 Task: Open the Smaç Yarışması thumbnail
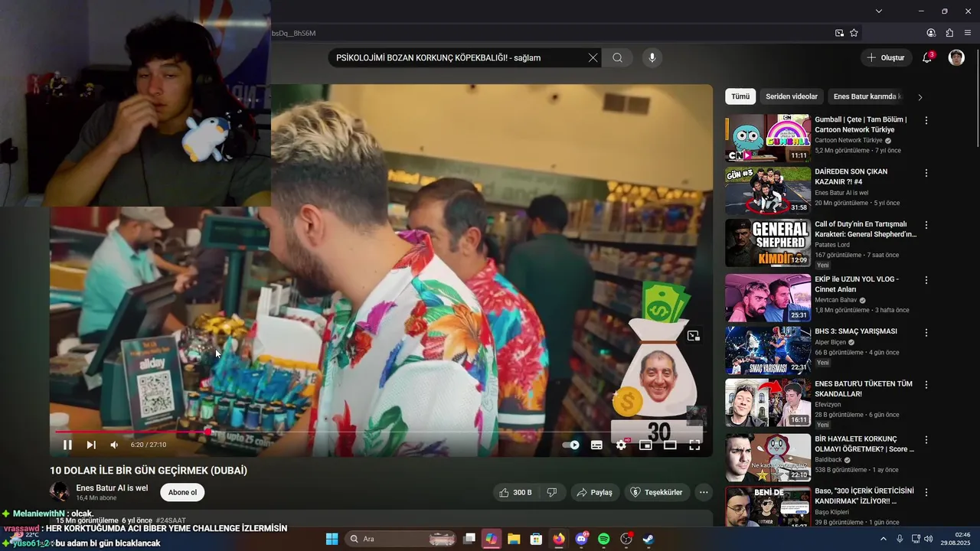(768, 350)
